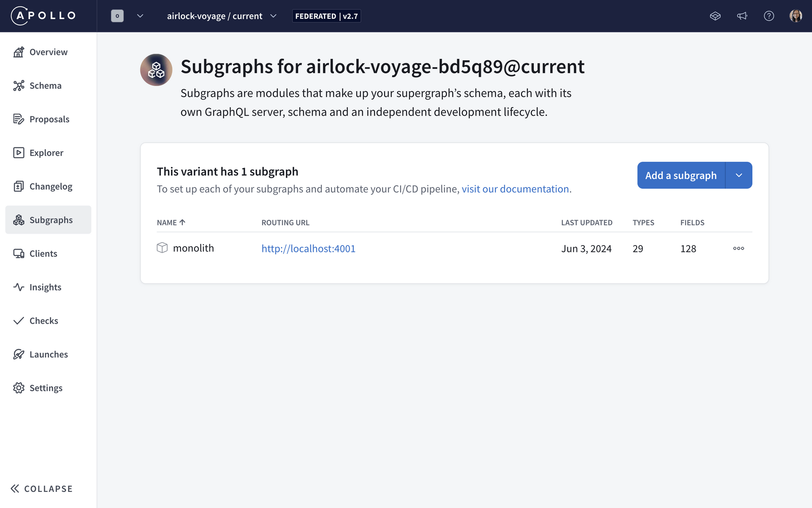
Task: Open the airlock-voyage / current variant dropdown
Action: (273, 16)
